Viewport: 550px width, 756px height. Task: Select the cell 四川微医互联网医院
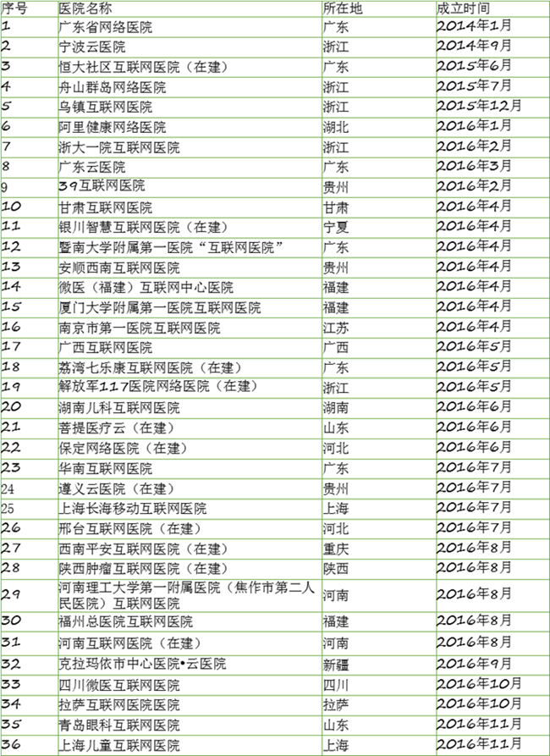click(190, 685)
